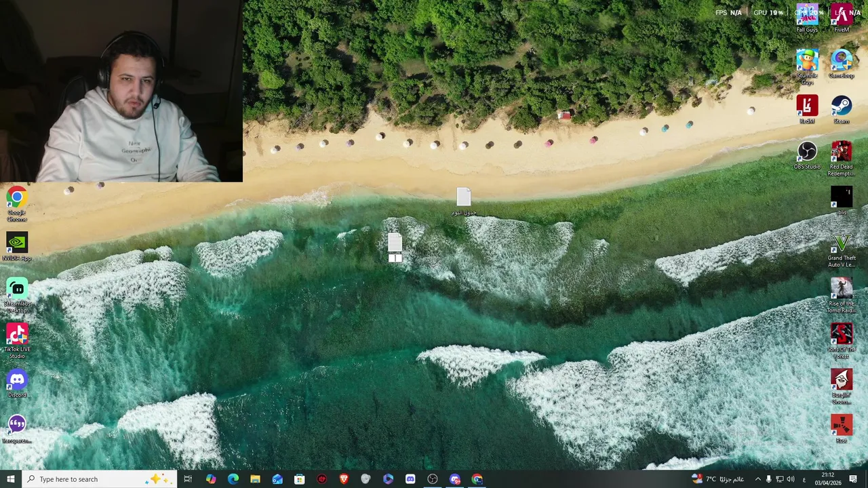The width and height of the screenshot is (868, 488).
Task: Select the black 'blis' desktop shortcut
Action: pyautogui.click(x=842, y=201)
